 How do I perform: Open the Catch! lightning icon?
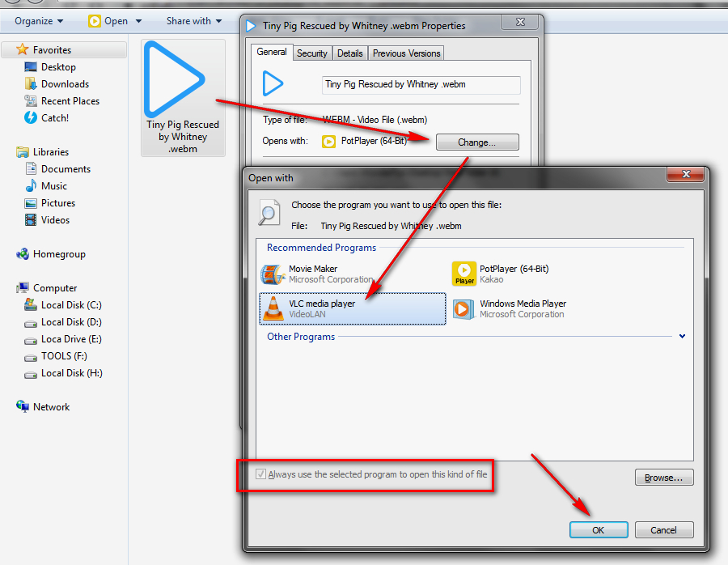(31, 117)
